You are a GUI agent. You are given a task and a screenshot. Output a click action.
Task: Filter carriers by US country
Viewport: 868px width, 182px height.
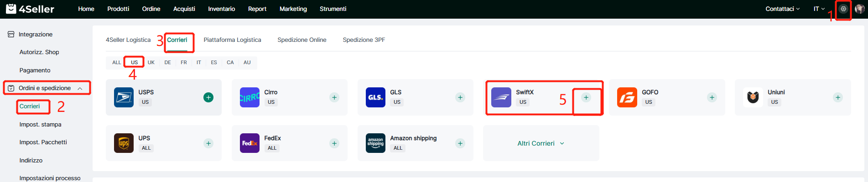click(134, 62)
